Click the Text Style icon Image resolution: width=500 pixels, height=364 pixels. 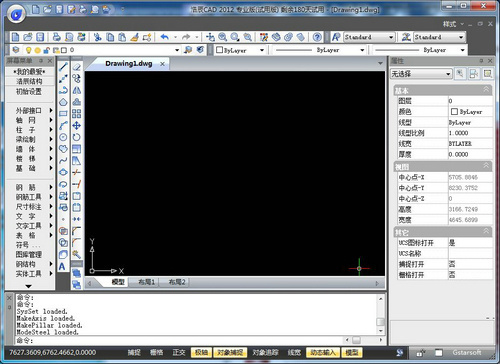coord(336,37)
